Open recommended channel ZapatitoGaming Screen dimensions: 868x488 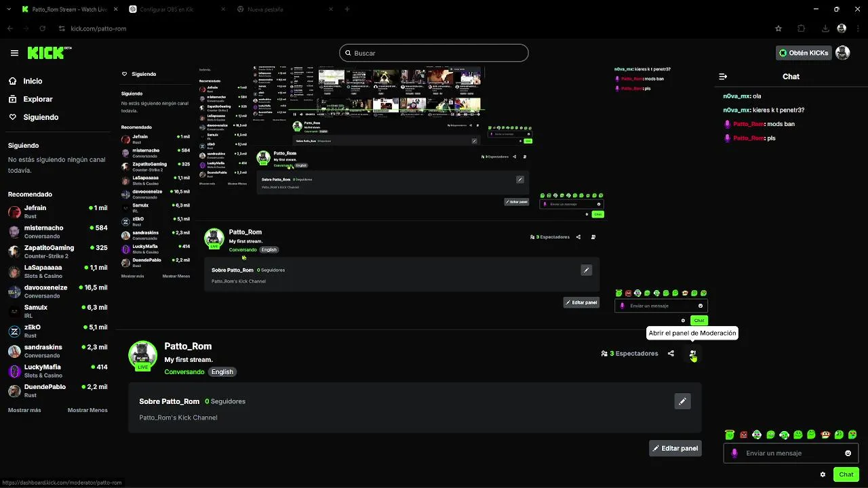(x=58, y=251)
